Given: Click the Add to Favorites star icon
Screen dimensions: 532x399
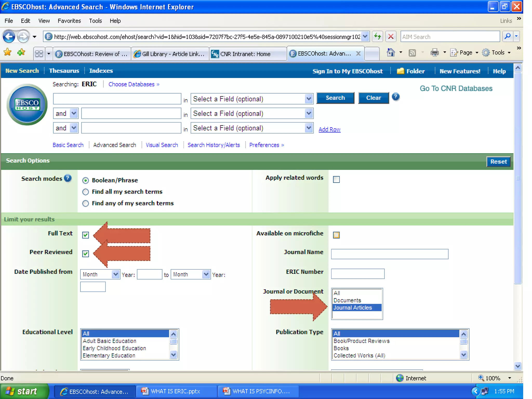Looking at the screenshot, I should [x=21, y=53].
